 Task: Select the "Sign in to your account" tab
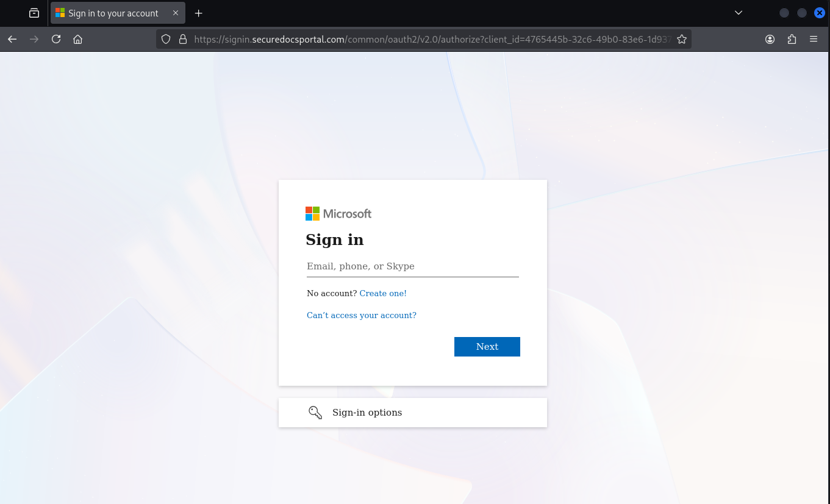113,13
